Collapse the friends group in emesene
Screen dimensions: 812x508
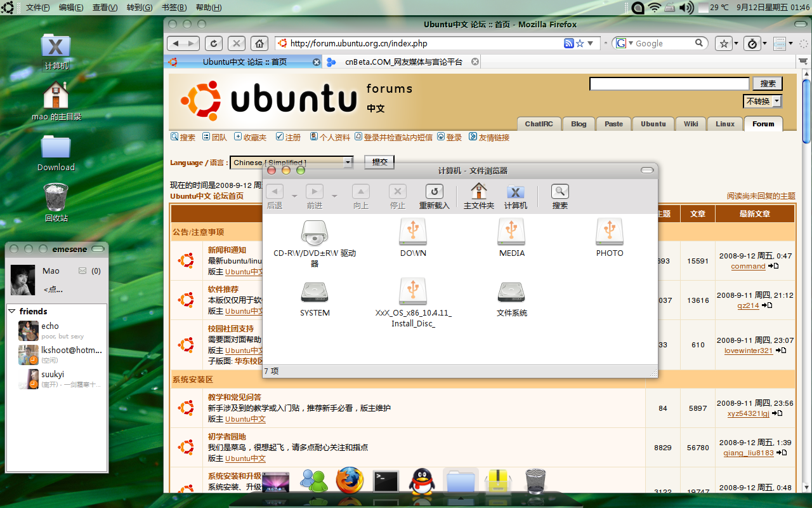pos(12,311)
